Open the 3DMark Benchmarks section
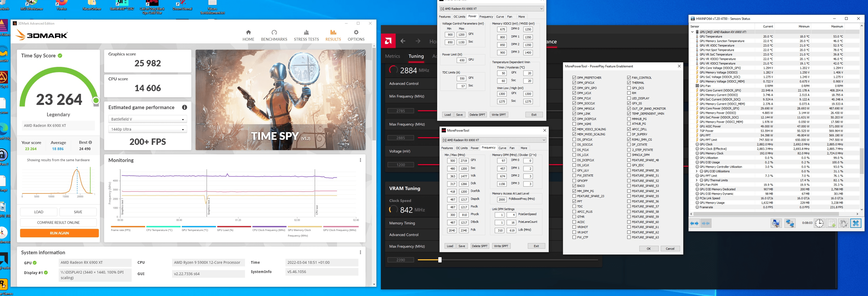 pyautogui.click(x=274, y=35)
